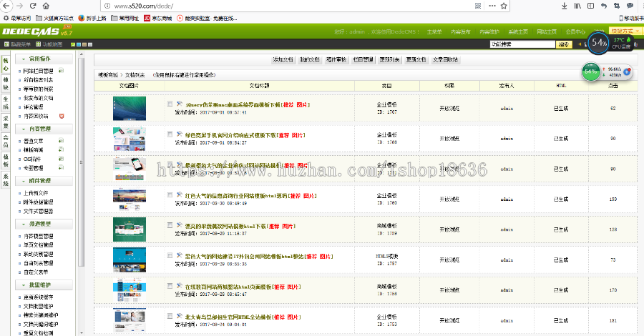Viewport: 644px width, 336px height.
Task: Open the page actions three-dot menu
Action: click(492, 6)
